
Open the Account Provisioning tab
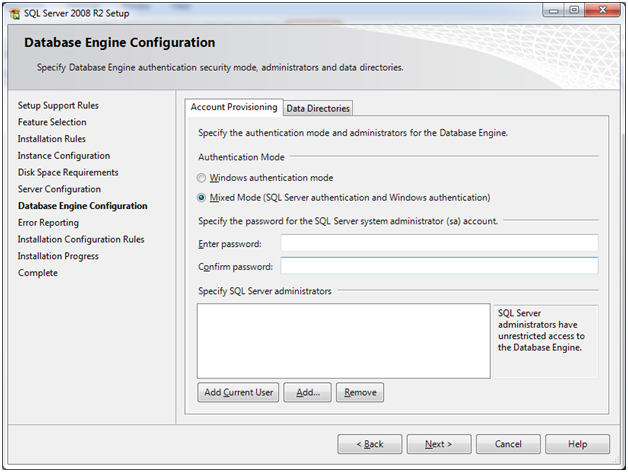[x=234, y=107]
